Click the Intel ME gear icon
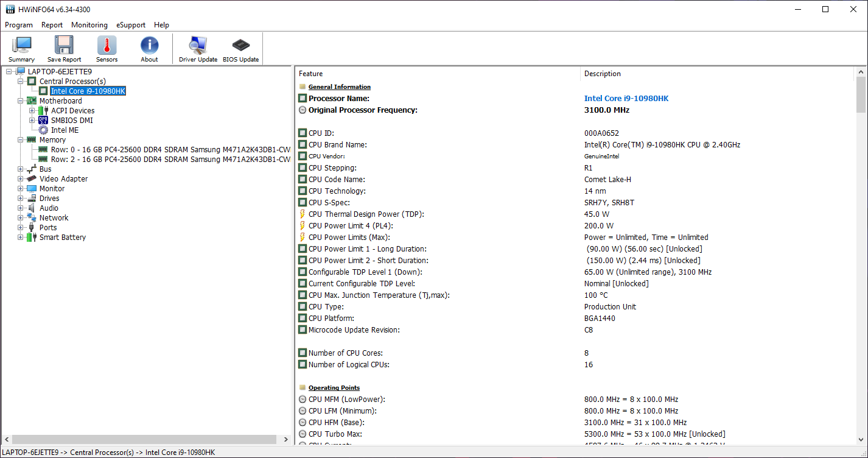 (43, 130)
